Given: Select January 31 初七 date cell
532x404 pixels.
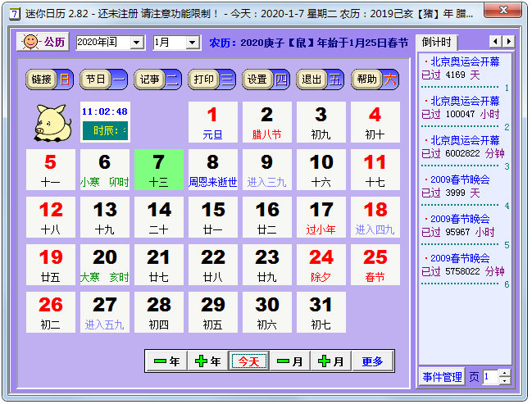Looking at the screenshot, I should pyautogui.click(x=321, y=312).
